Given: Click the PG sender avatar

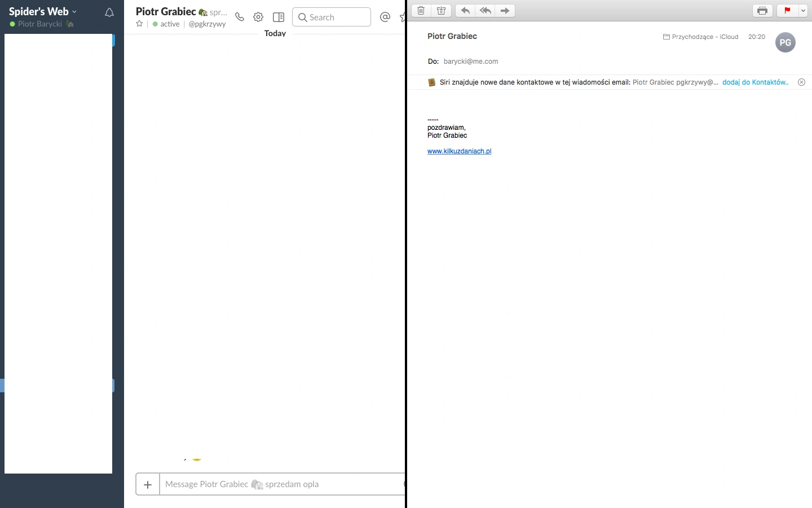Looking at the screenshot, I should tap(785, 42).
